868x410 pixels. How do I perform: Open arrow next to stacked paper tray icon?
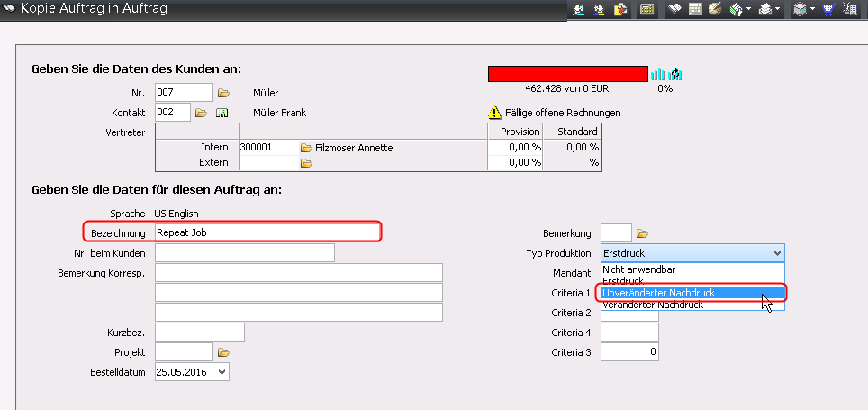pyautogui.click(x=777, y=9)
